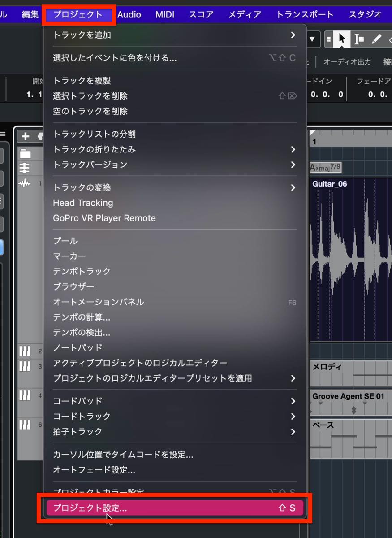Select 空のトラックを削除 menu entry
The width and height of the screenshot is (392, 538).
[x=175, y=111]
